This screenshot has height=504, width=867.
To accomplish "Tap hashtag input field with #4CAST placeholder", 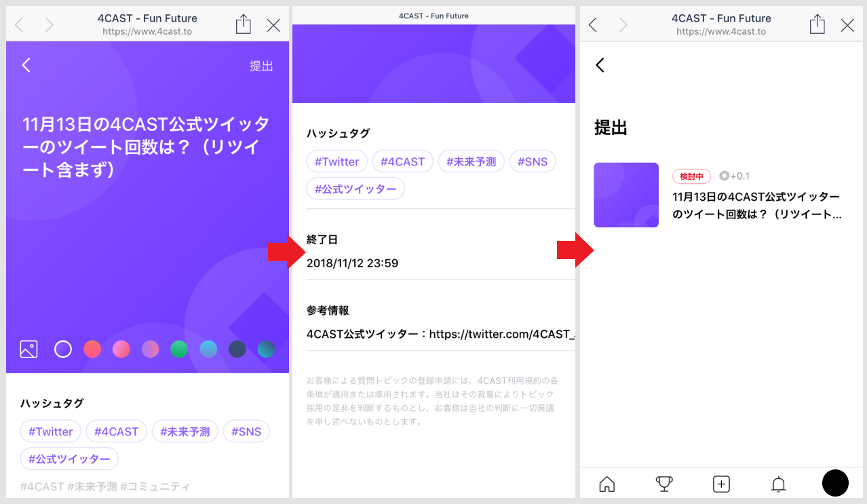I will click(105, 486).
